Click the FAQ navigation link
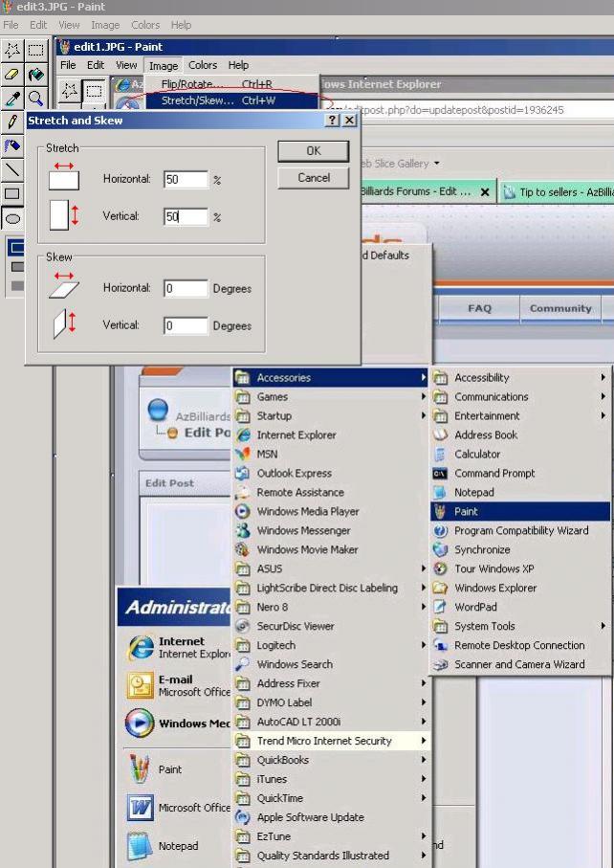 coord(479,308)
